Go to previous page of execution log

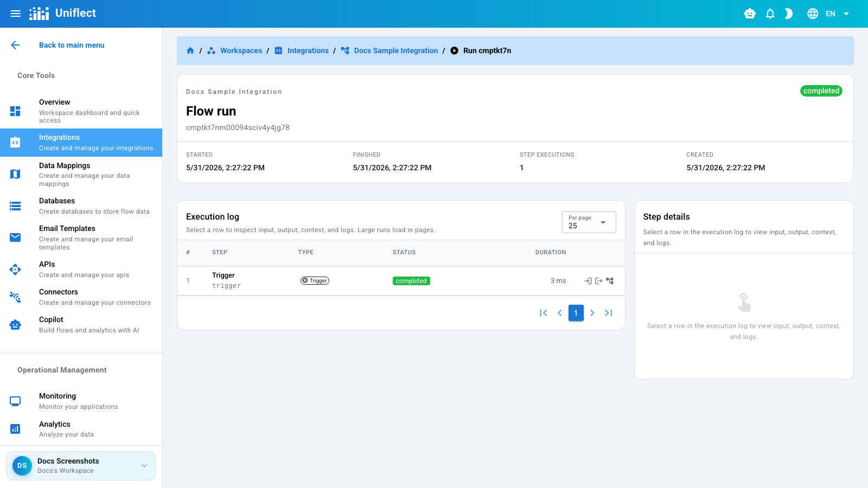(x=560, y=313)
